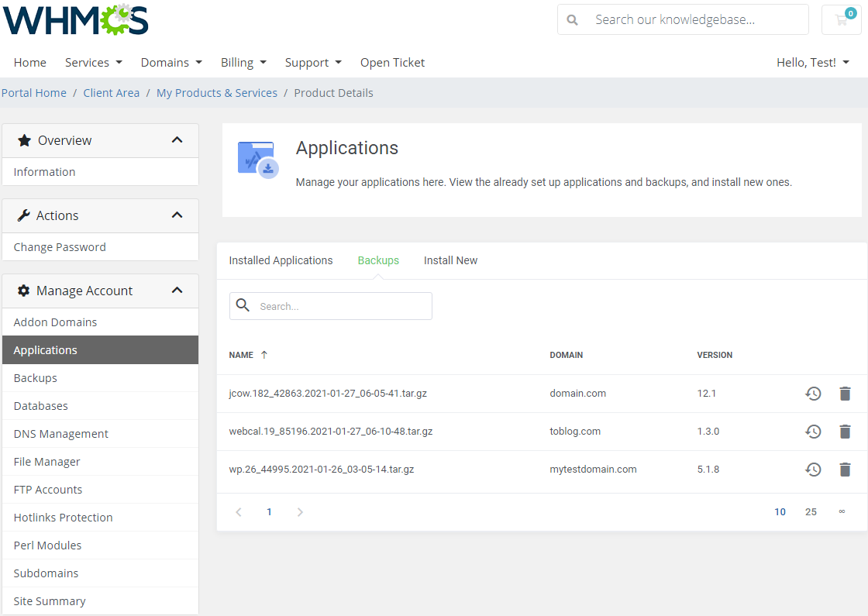
Task: Click the gear icon beside Manage Account
Action: pos(23,291)
